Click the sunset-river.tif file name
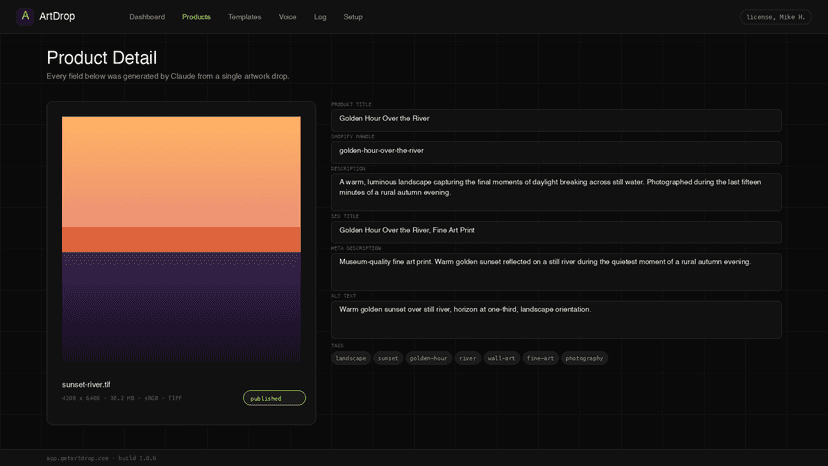 [86, 385]
